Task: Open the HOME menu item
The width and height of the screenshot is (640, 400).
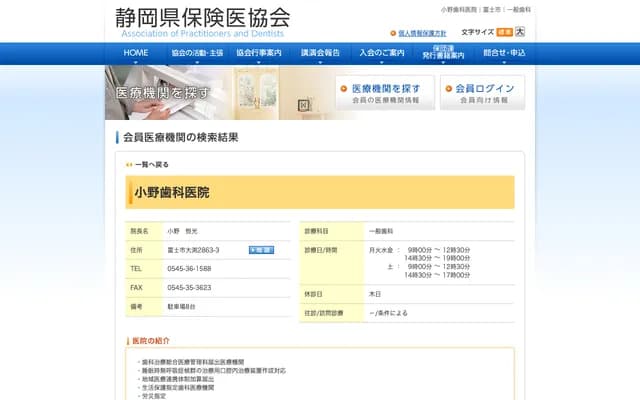Action: [x=136, y=53]
